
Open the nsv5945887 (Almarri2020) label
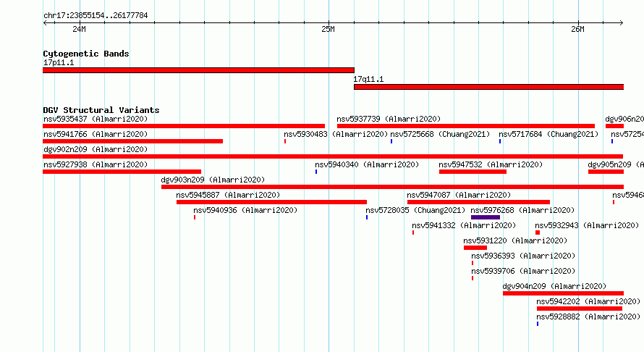[x=228, y=195]
